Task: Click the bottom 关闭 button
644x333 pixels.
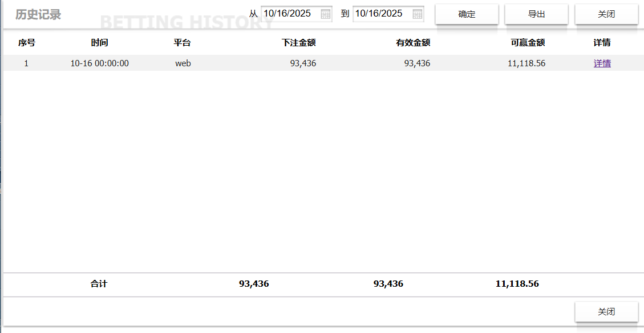Action: pyautogui.click(x=606, y=311)
